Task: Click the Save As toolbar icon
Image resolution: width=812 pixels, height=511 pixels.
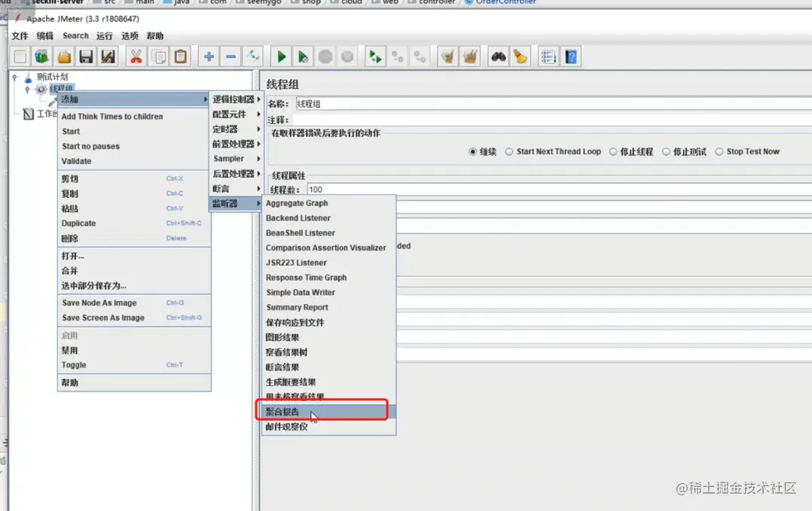Action: (x=108, y=56)
